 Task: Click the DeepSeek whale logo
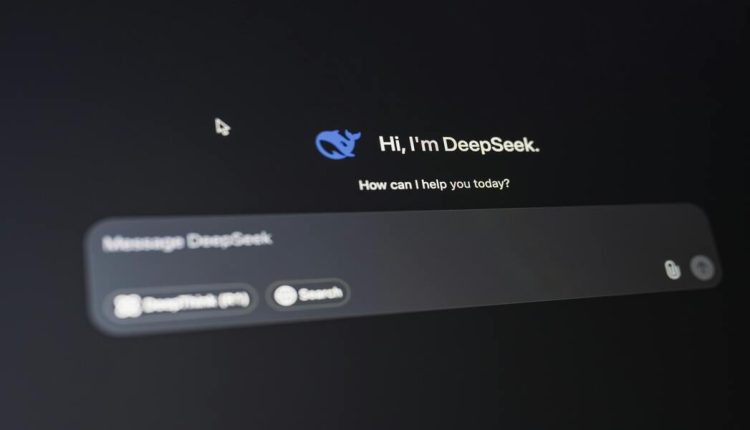[x=338, y=145]
